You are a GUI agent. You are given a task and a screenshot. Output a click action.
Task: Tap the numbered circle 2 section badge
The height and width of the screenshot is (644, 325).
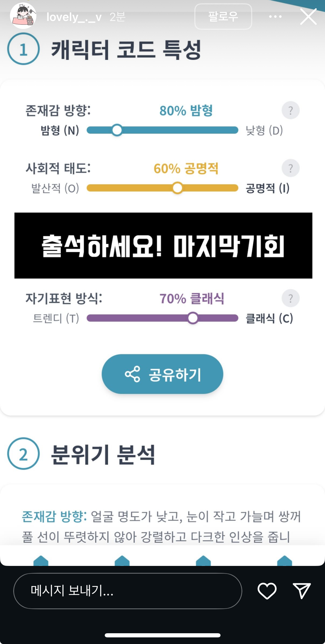pos(23,453)
